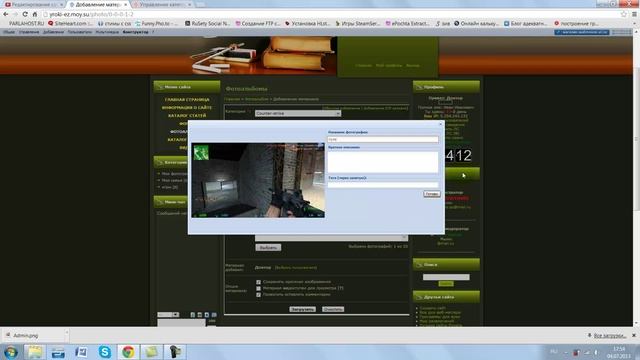Screen dimensions: 640x360
Task: Click the short description text area
Action: point(383,162)
